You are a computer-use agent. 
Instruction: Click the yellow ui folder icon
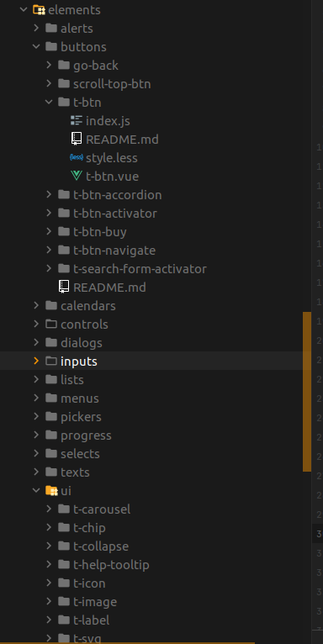(51, 490)
